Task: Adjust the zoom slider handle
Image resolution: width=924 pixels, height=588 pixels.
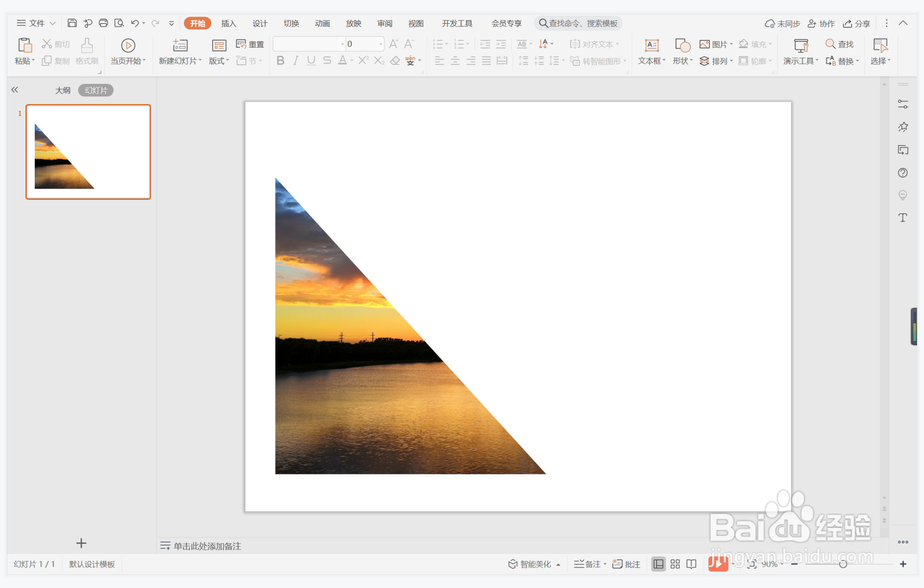Action: [x=843, y=564]
